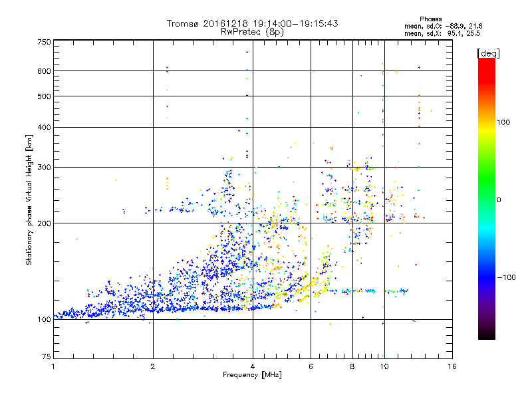Viewport: 532px width, 399px height.
Task: Click the y-axis tick label '200'
Action: coord(45,223)
